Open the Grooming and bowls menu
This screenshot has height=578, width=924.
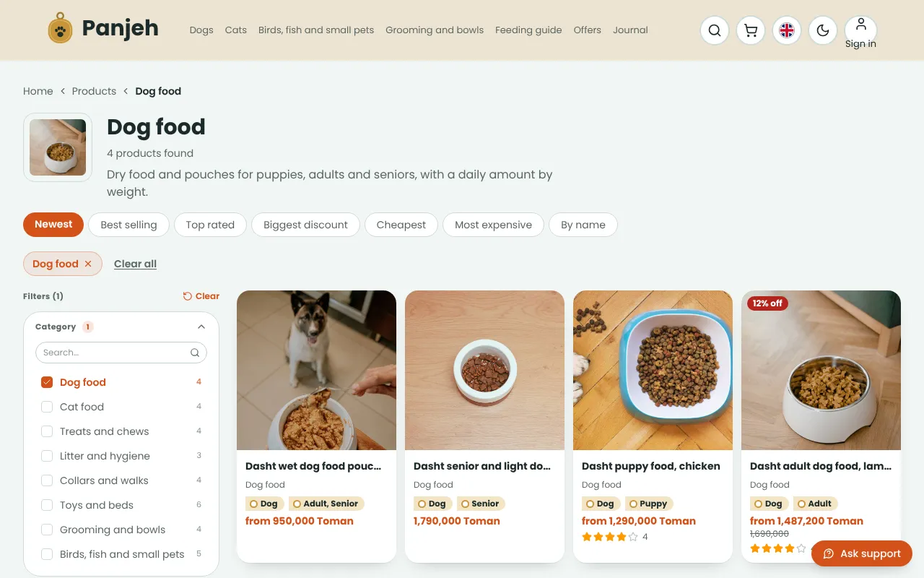click(435, 30)
